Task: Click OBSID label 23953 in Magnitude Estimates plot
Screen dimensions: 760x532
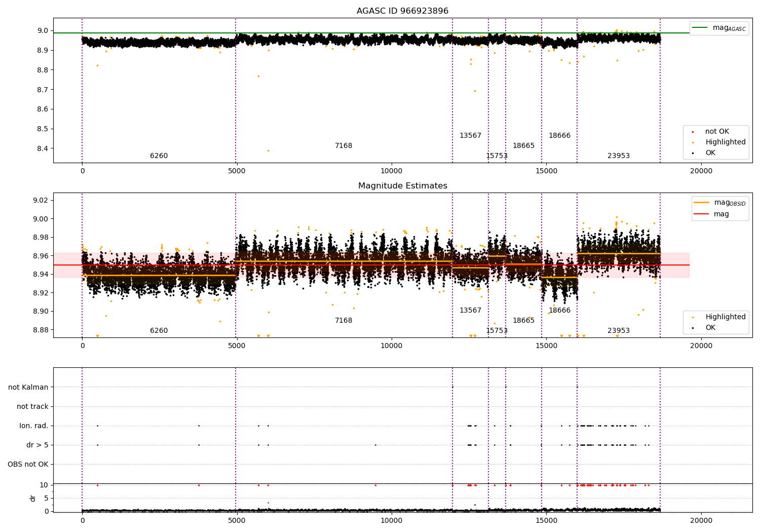Action: click(619, 331)
